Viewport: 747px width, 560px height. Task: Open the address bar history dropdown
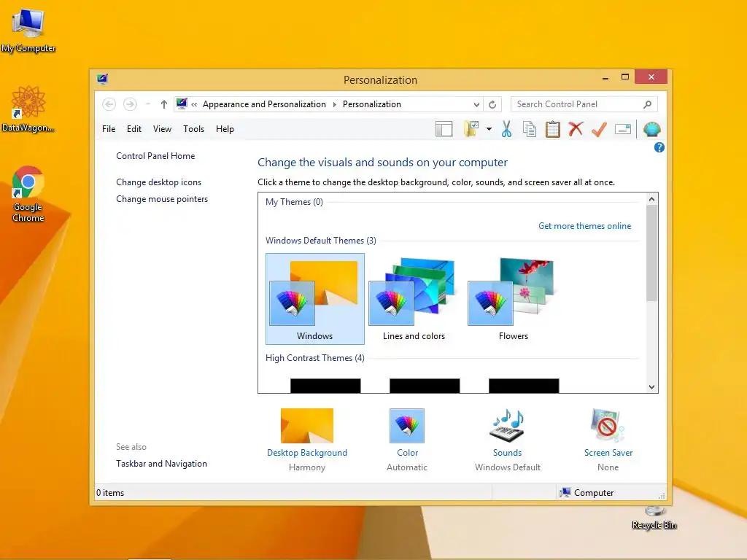click(476, 104)
